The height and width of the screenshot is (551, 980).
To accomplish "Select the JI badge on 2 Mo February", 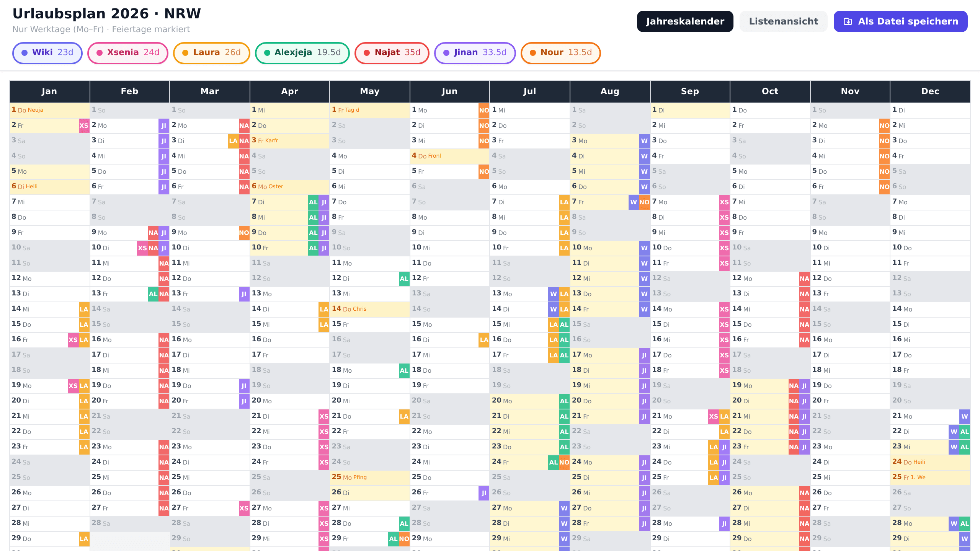I will point(164,126).
